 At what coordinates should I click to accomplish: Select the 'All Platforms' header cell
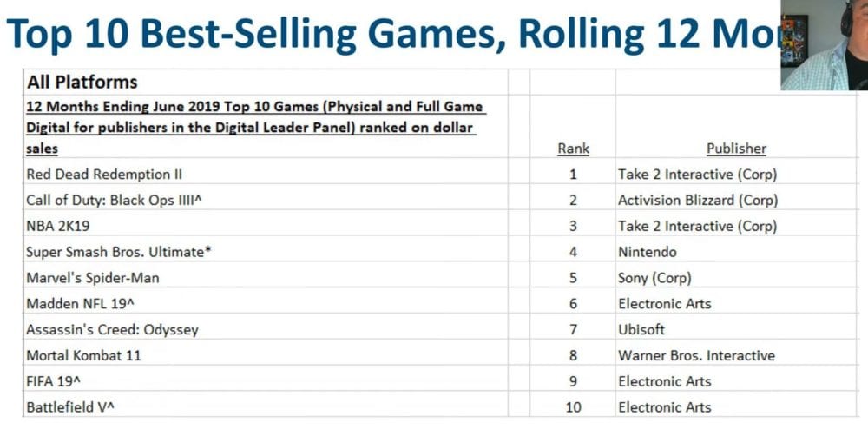pyautogui.click(x=82, y=83)
